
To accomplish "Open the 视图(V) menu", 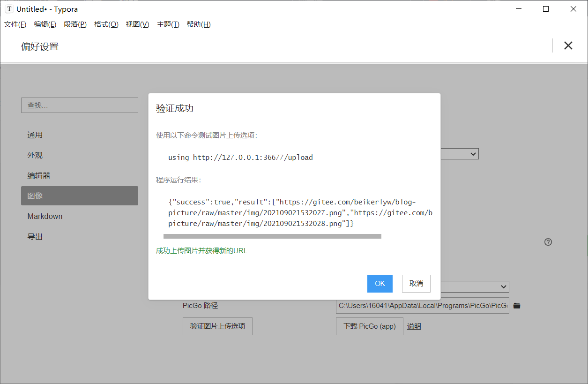I will click(137, 24).
